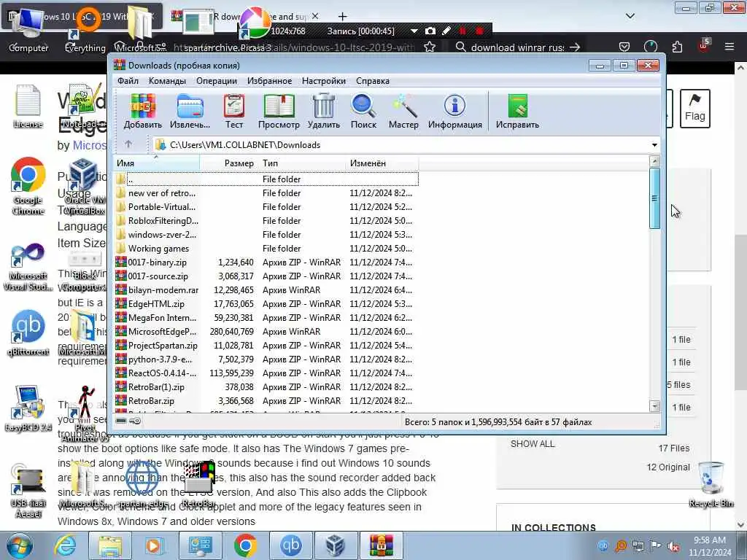Bookmark the page with star icon
Screen dimensions: 747x560
[x=429, y=47]
